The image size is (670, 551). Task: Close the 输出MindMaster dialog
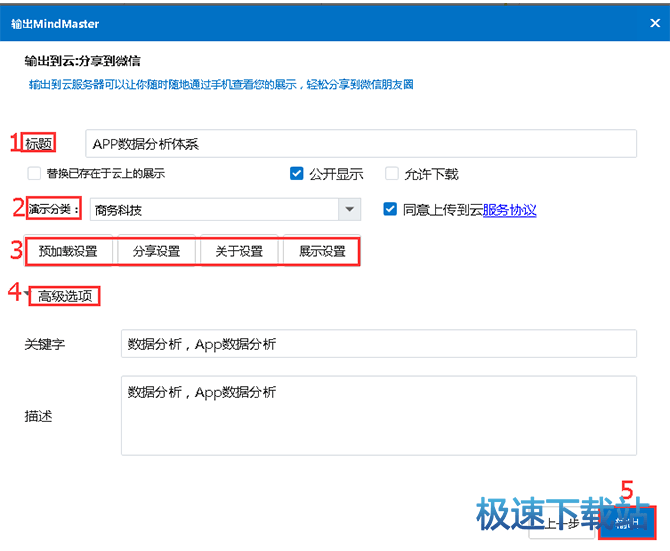(655, 23)
